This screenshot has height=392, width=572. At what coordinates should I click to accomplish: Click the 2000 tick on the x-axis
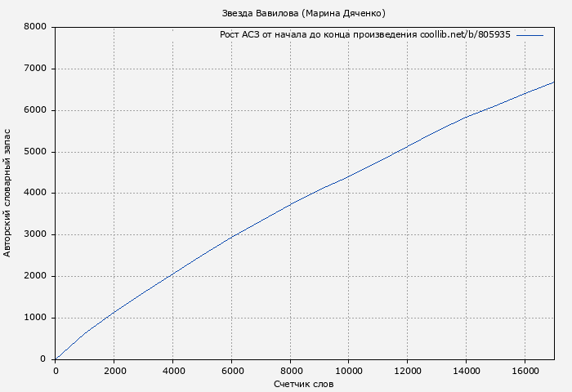(114, 371)
